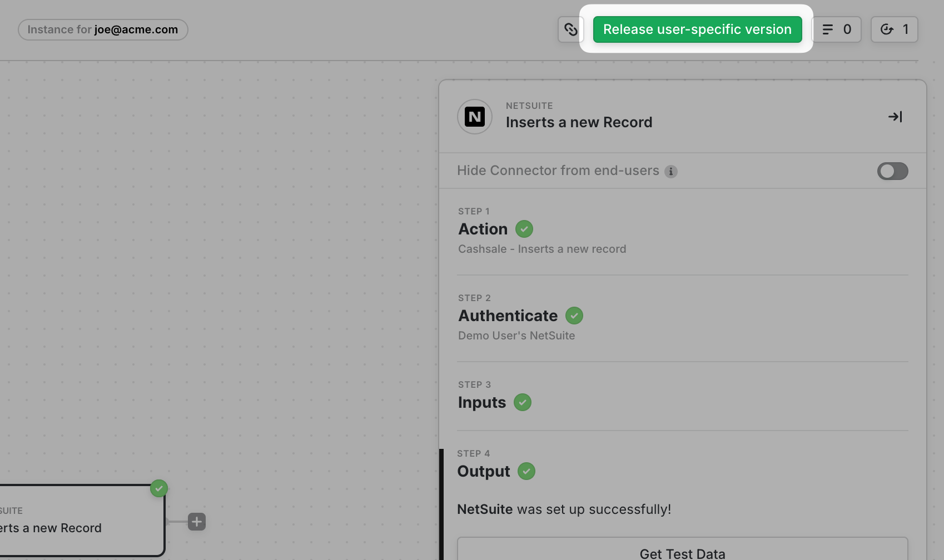Image resolution: width=944 pixels, height=560 pixels.
Task: Click the Inserts a new Record panel title
Action: [x=579, y=122]
